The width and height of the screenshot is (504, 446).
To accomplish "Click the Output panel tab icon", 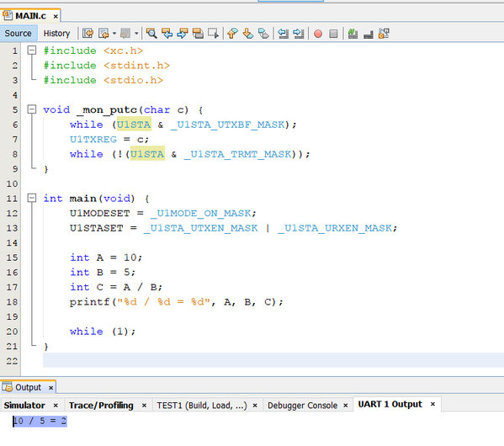I will 7,386.
